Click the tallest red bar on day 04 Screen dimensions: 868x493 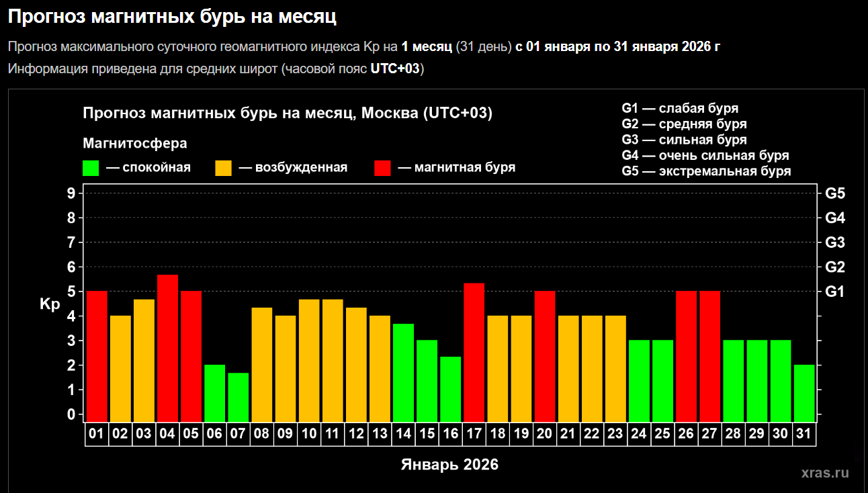click(x=167, y=349)
